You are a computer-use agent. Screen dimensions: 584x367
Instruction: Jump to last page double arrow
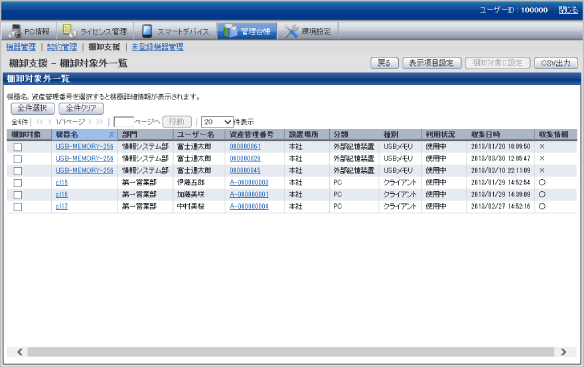(x=99, y=122)
